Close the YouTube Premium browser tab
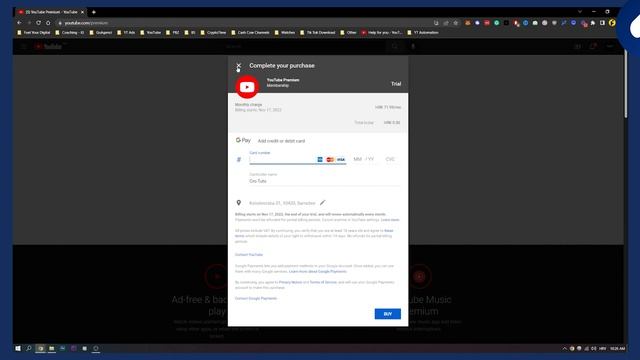The image size is (640, 360). pyautogui.click(x=82, y=12)
